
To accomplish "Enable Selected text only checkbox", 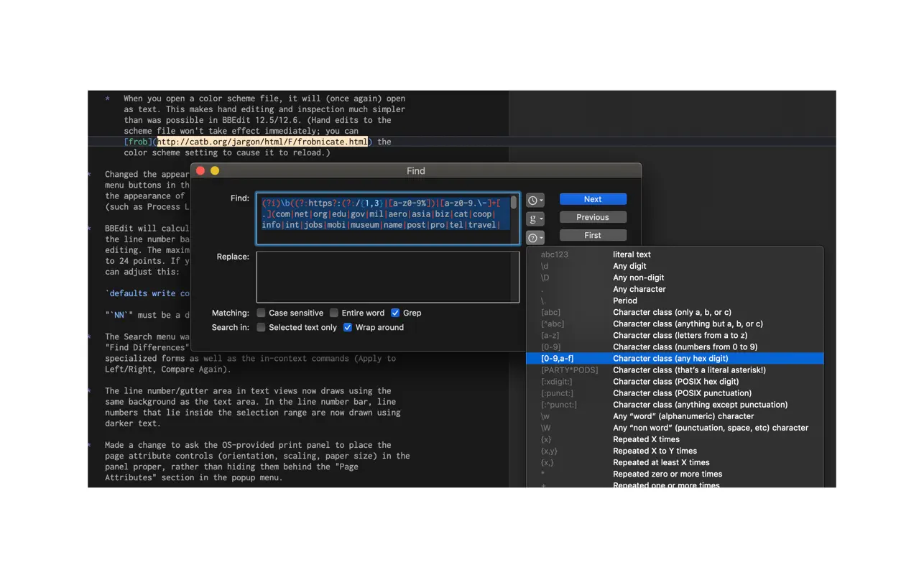I will pyautogui.click(x=262, y=327).
